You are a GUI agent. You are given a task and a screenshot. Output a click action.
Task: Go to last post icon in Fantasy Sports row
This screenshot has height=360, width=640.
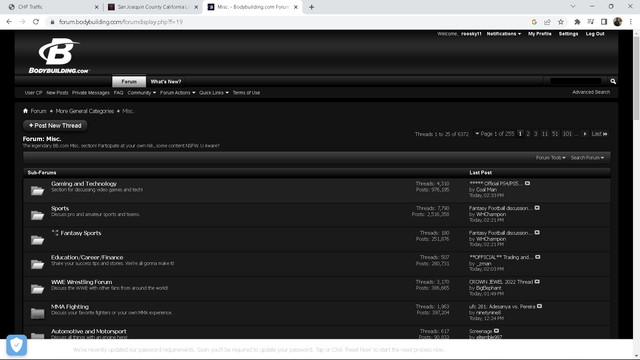[x=537, y=232]
